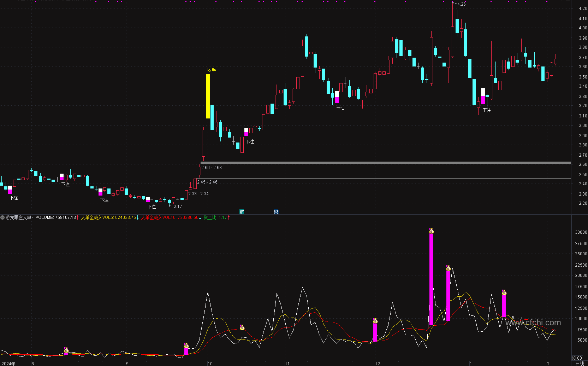The width and height of the screenshot is (588, 366).
Task: Open the 财 marker icon
Action: tap(276, 212)
